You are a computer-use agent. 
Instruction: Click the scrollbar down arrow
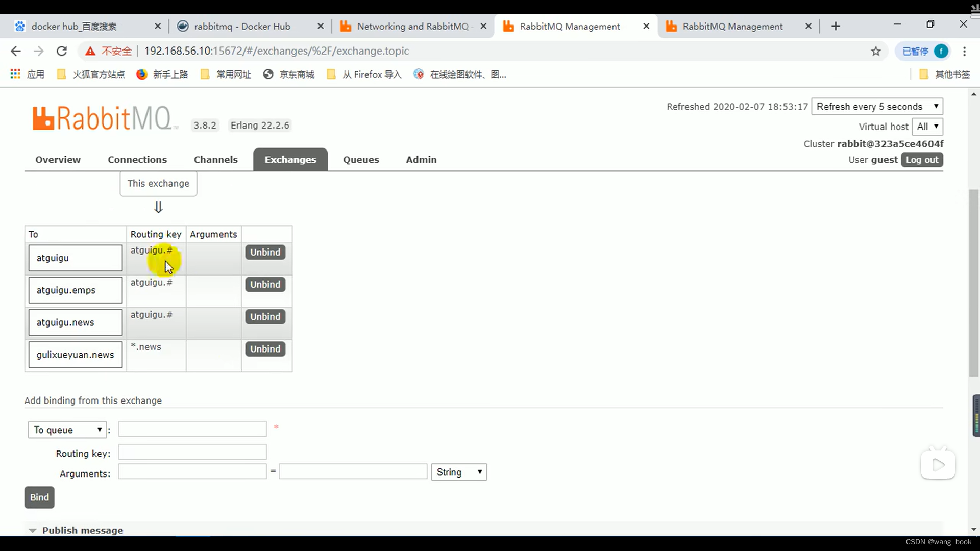pos(974,530)
